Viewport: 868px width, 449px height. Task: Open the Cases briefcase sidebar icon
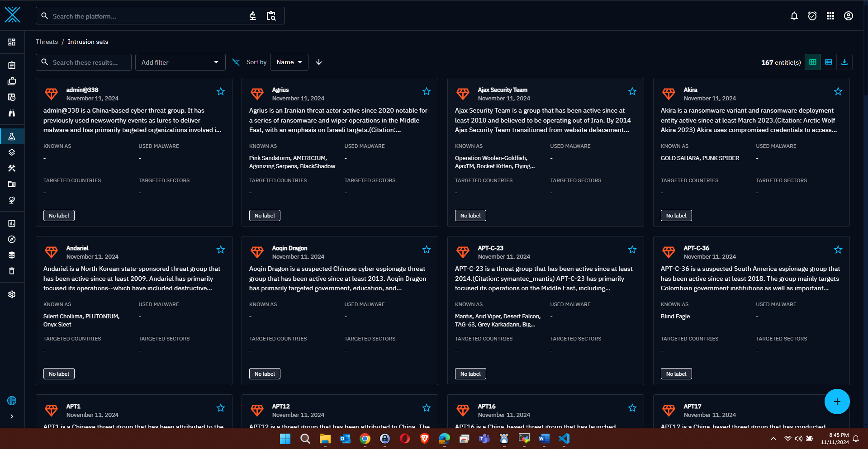tap(12, 81)
